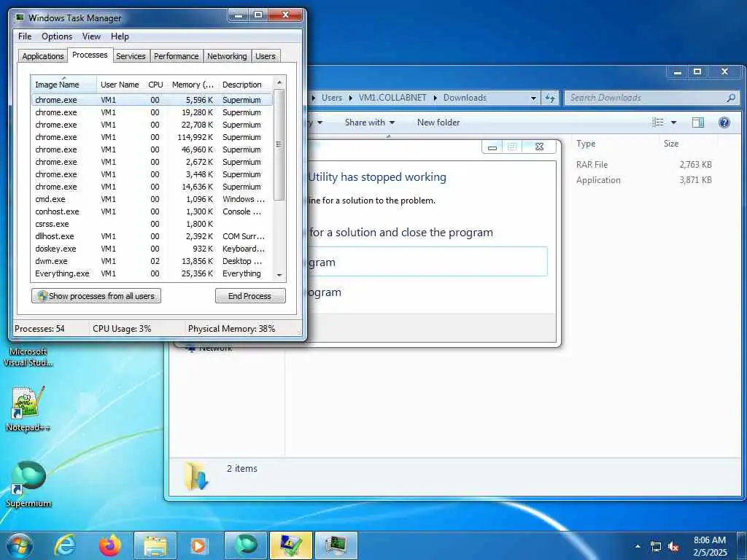Open the Notepad++ desktop shortcut
Image resolution: width=747 pixels, height=560 pixels.
28,408
